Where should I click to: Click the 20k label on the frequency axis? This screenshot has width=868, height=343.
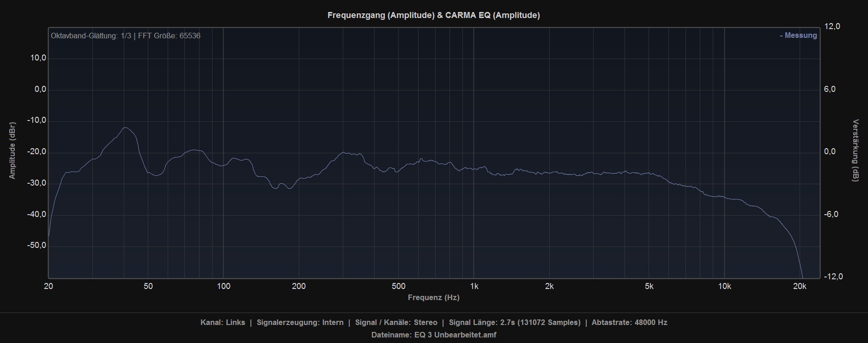pyautogui.click(x=799, y=286)
